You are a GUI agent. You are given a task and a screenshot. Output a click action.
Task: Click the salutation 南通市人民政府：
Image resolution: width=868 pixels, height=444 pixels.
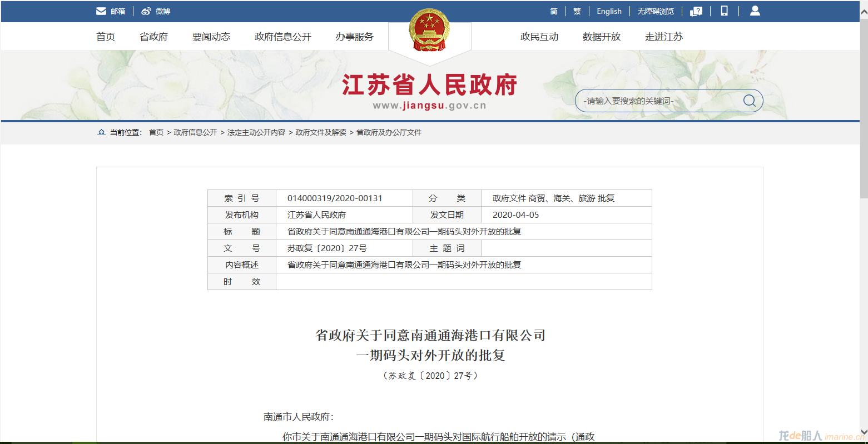pyautogui.click(x=299, y=417)
